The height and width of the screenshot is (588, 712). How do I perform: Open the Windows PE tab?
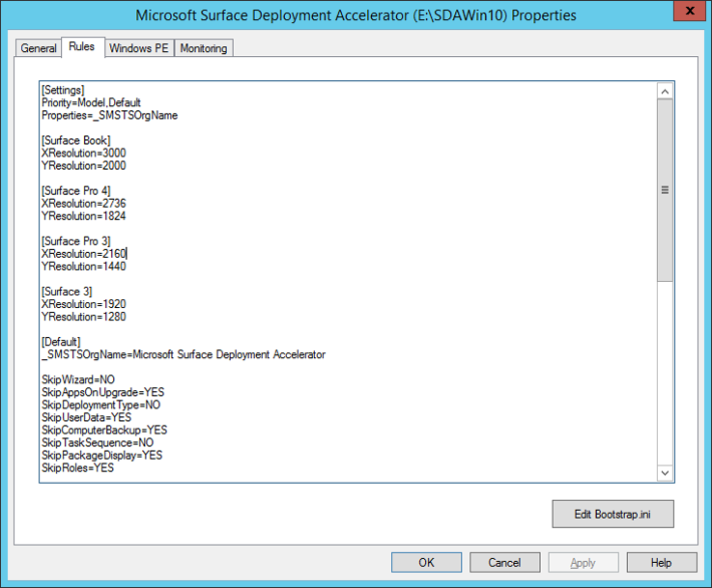139,48
